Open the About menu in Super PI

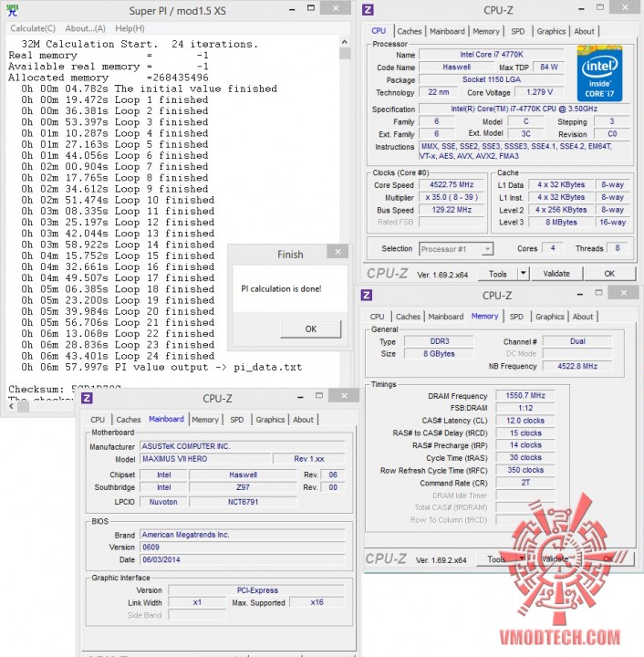[85, 28]
